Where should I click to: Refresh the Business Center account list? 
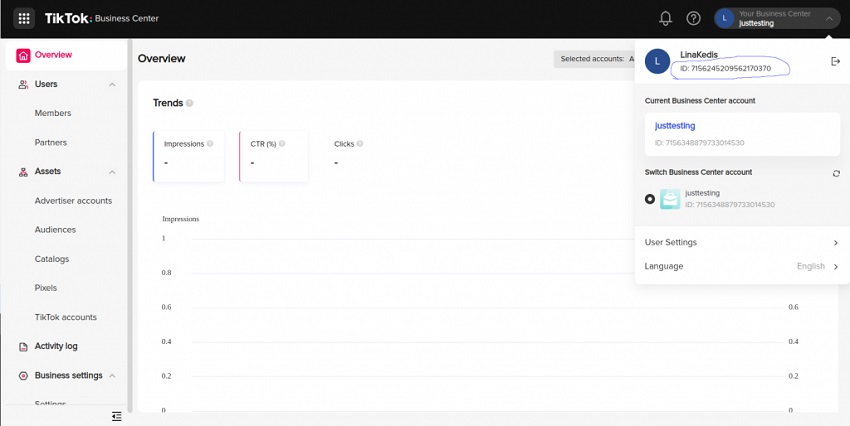(x=835, y=173)
